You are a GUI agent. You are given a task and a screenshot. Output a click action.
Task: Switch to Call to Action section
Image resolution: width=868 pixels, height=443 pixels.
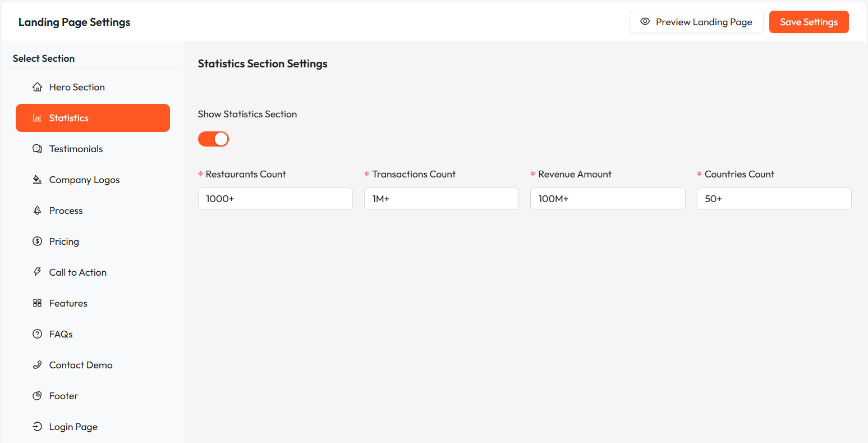pos(93,272)
